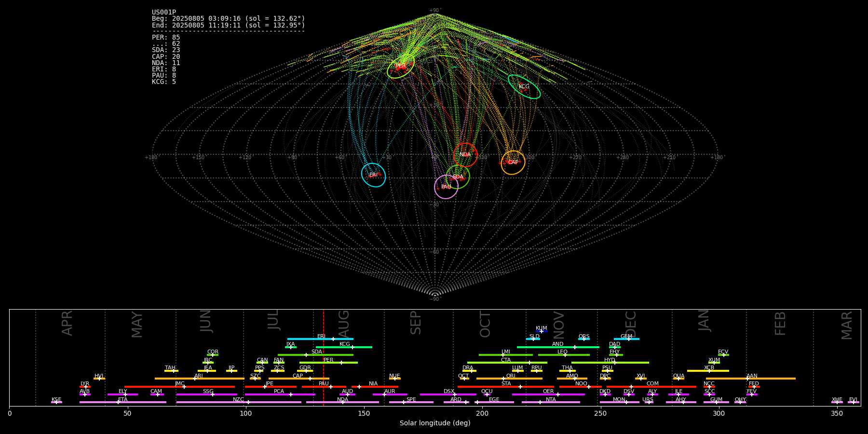
Task: Select the 150 tick on the solar longitude axis
Action: coord(364,413)
